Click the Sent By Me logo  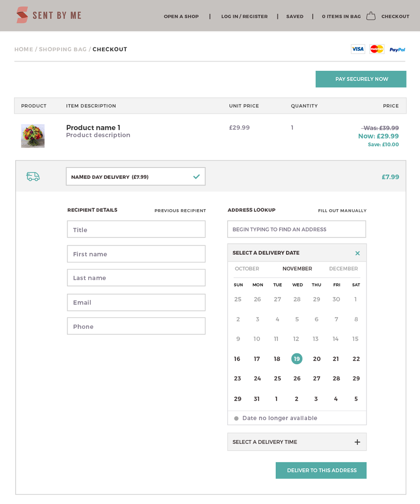point(49,16)
